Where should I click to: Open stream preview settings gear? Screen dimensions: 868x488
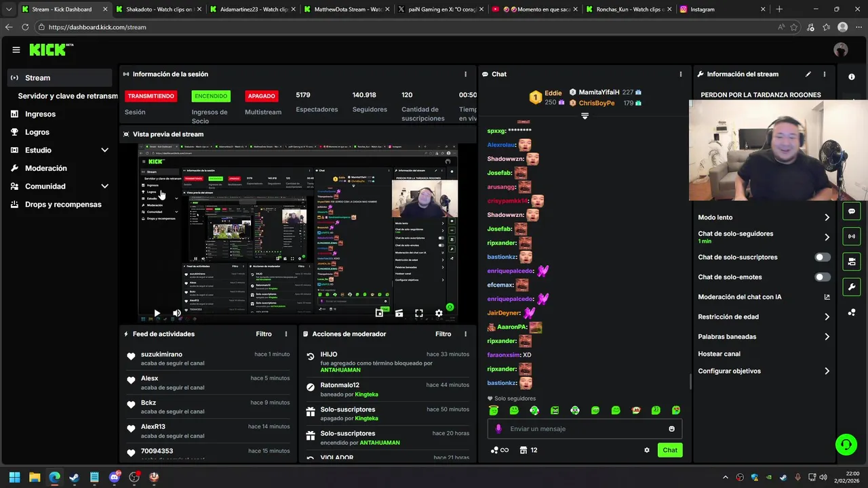pos(439,313)
